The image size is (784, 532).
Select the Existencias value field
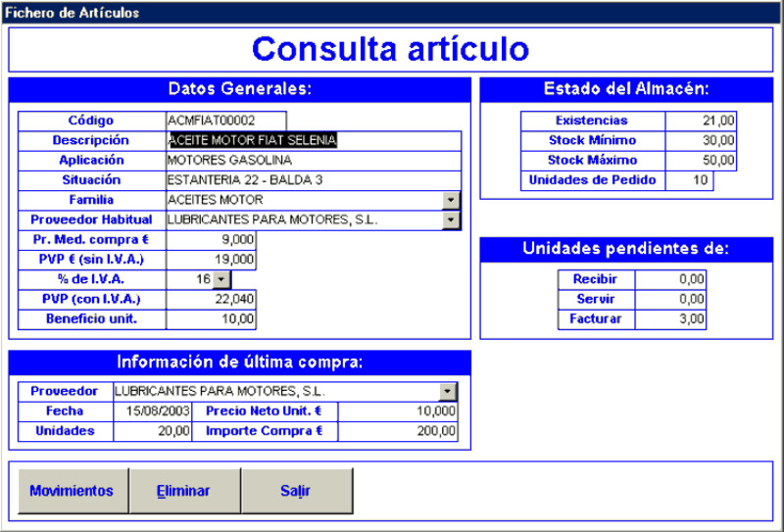pyautogui.click(x=701, y=121)
